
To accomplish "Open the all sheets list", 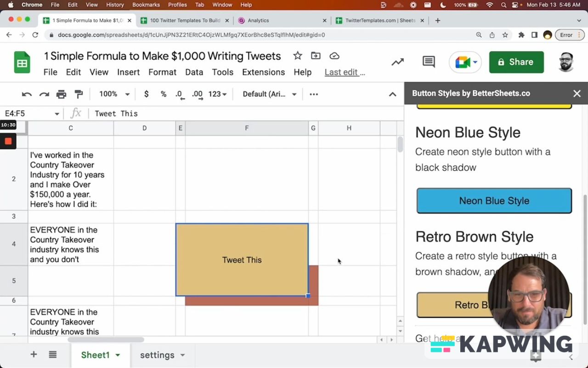I will click(x=53, y=355).
